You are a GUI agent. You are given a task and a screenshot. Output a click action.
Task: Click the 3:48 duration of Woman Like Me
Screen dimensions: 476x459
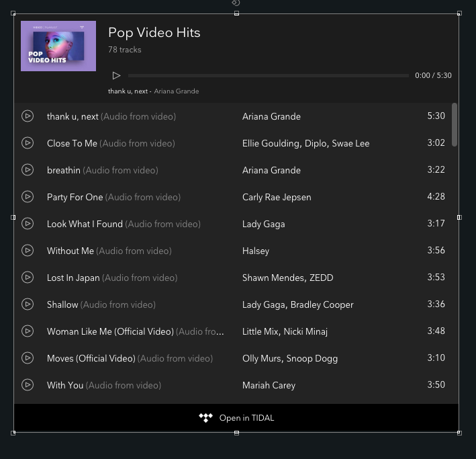click(x=436, y=331)
